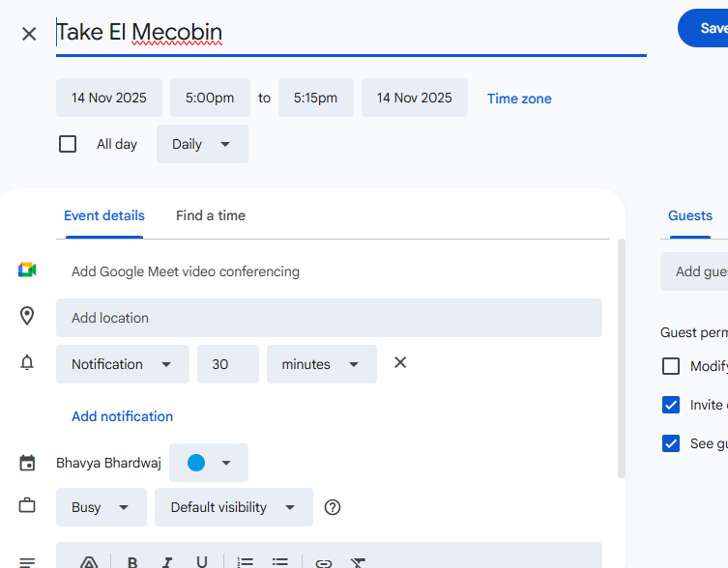Click the Google Meet camera icon

point(27,270)
